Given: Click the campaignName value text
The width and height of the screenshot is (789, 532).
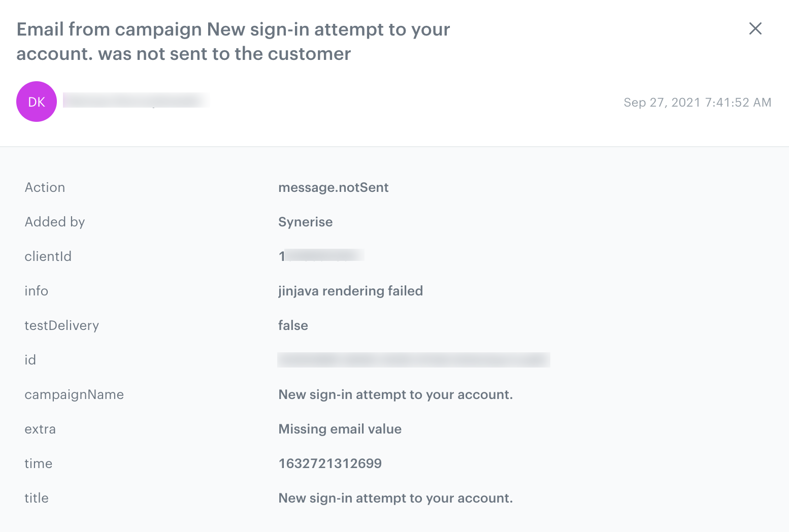Looking at the screenshot, I should click(x=395, y=395).
